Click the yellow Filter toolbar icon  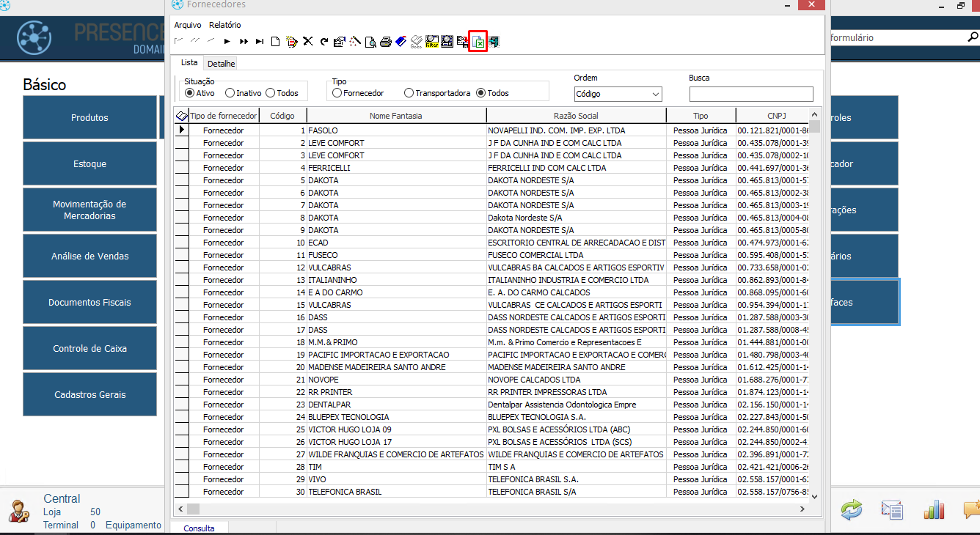(431, 42)
